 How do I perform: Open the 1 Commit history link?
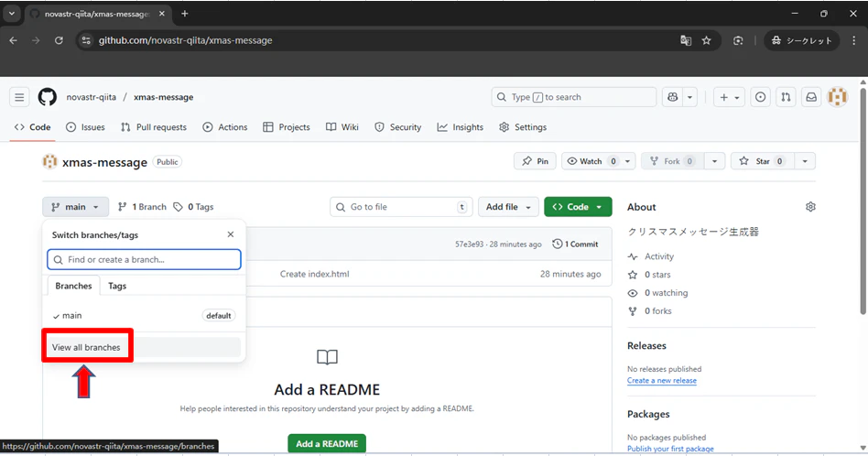[576, 244]
